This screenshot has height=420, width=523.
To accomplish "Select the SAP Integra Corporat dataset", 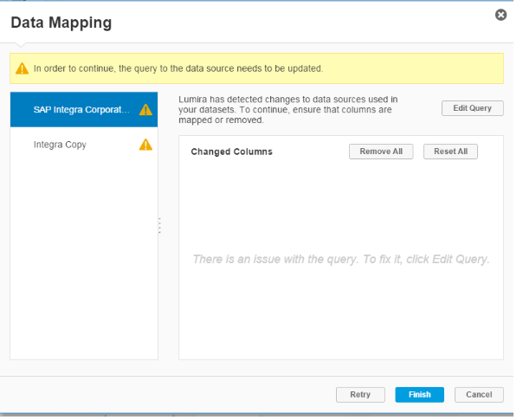I will pyautogui.click(x=84, y=110).
